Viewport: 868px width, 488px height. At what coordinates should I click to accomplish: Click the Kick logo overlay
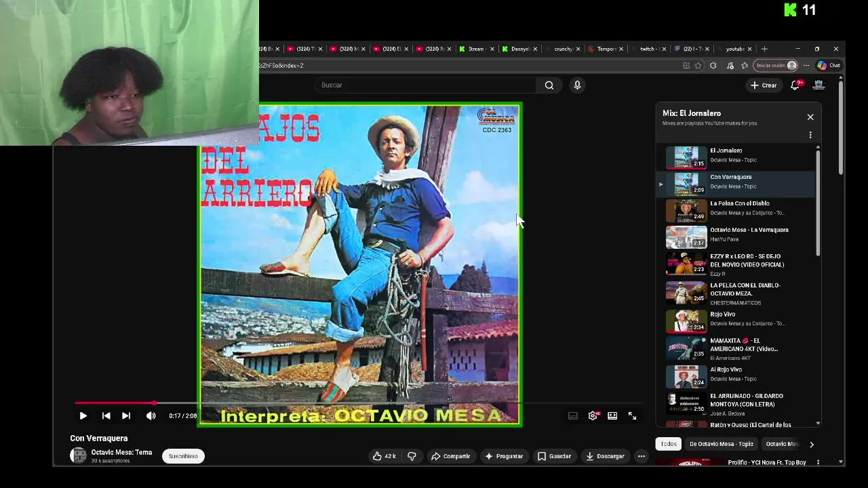791,9
